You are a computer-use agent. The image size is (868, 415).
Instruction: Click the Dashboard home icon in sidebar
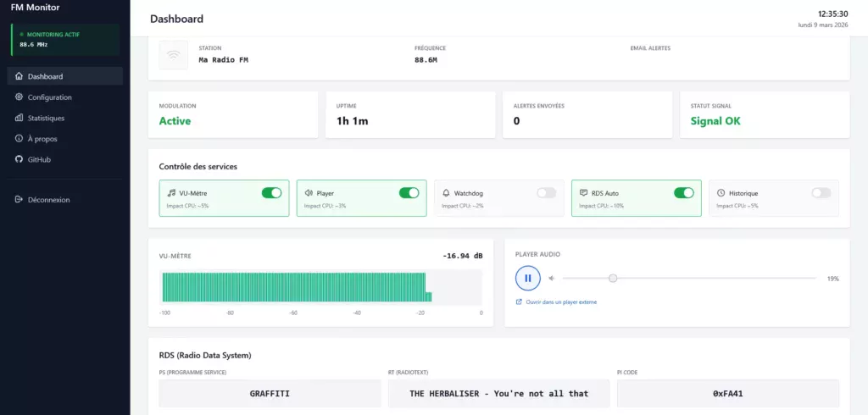click(x=19, y=76)
